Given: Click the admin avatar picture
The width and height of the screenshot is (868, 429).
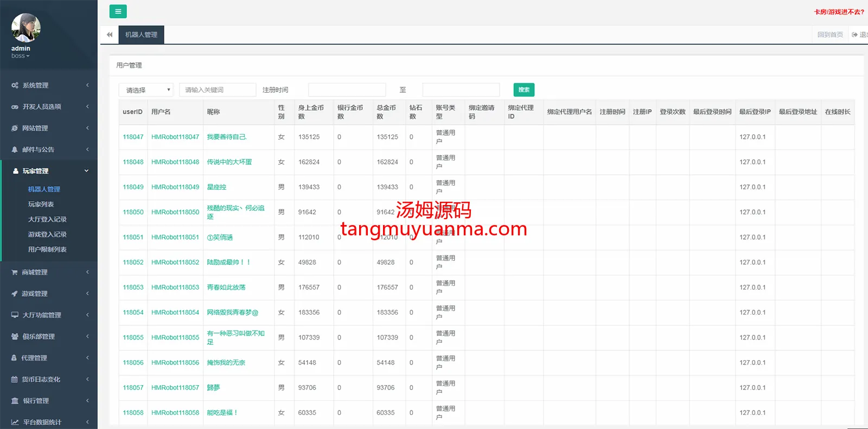Looking at the screenshot, I should coord(26,28).
